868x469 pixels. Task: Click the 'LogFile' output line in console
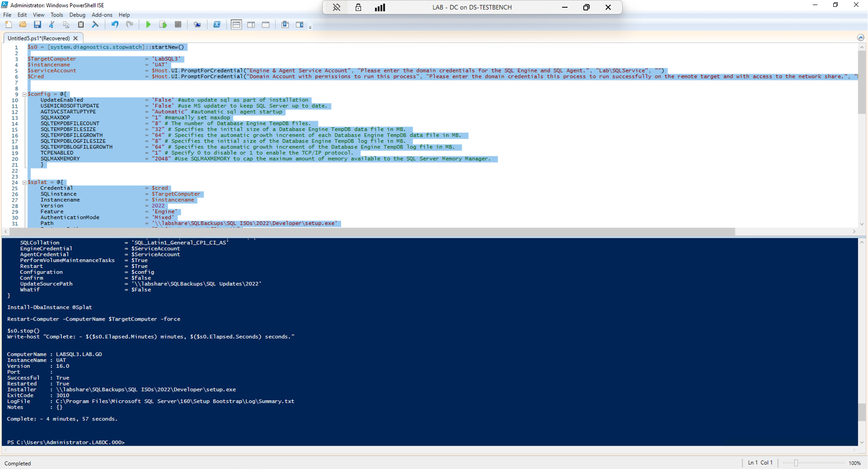click(x=151, y=402)
